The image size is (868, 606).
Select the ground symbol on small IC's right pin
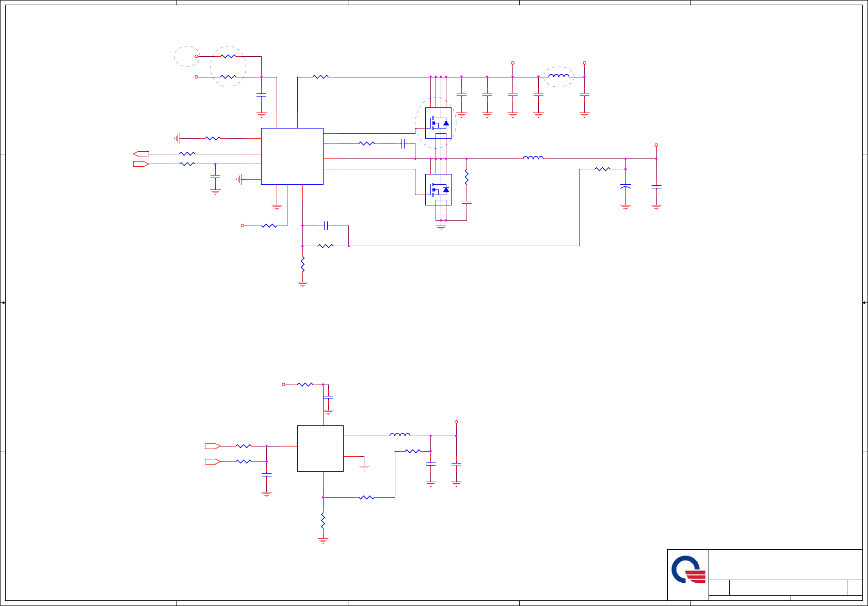coord(364,469)
